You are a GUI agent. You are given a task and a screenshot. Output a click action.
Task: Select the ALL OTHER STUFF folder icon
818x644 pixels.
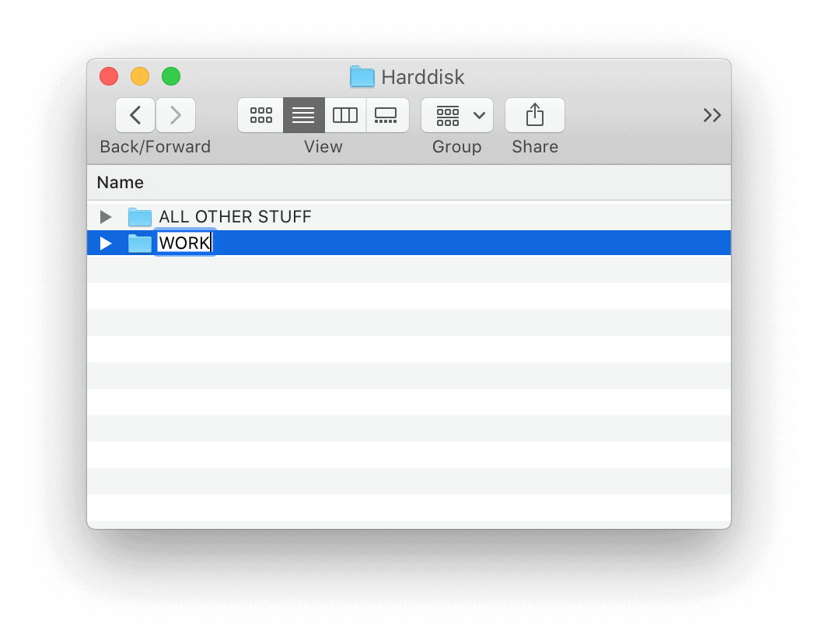tap(140, 216)
